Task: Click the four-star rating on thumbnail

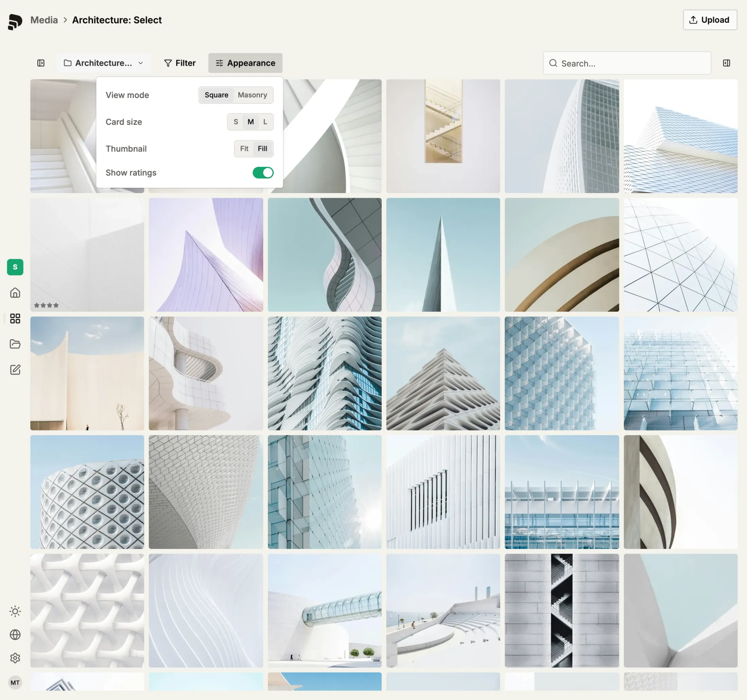Action: 46,305
